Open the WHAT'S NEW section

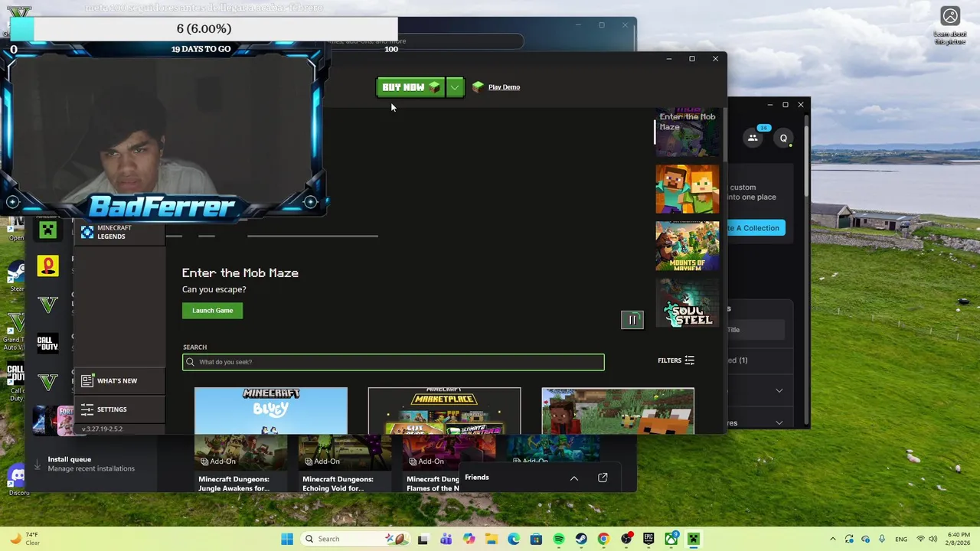pos(119,380)
